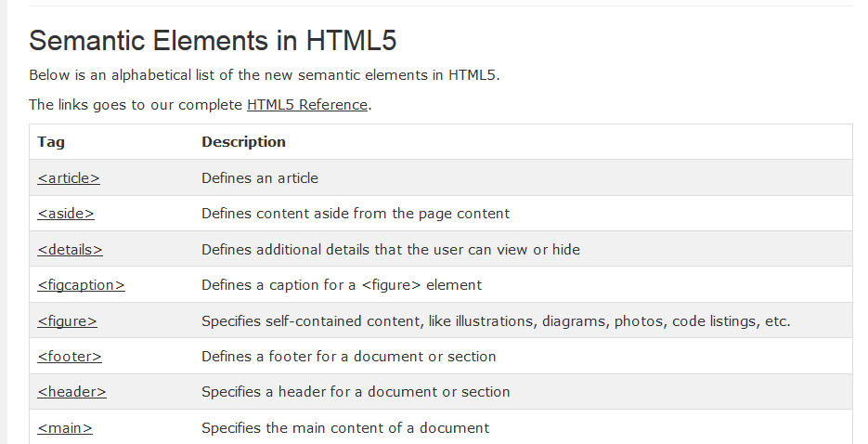Click the <figure> tag link

[67, 321]
